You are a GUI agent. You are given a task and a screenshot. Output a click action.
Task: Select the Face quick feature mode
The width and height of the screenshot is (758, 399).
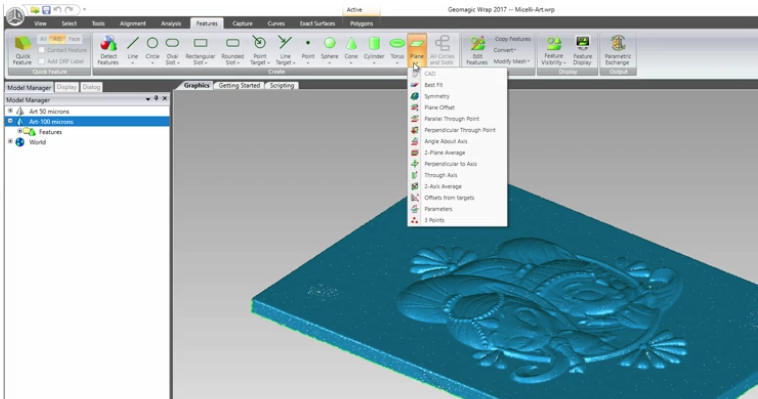click(x=74, y=39)
